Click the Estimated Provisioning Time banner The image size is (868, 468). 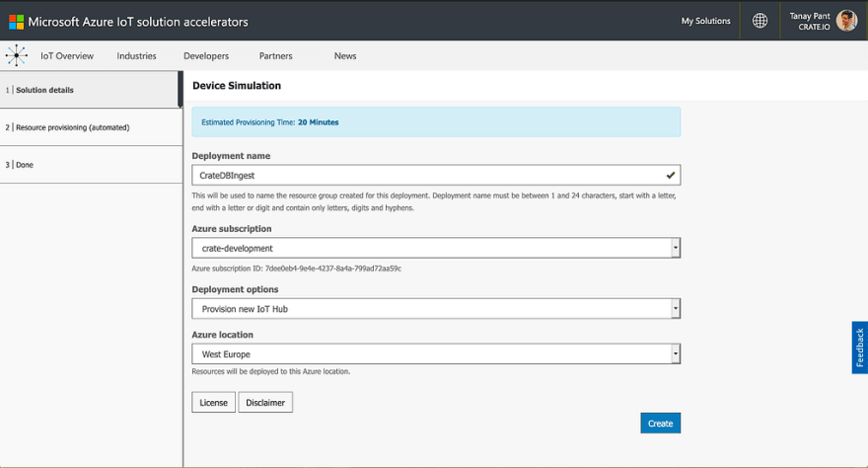(436, 121)
